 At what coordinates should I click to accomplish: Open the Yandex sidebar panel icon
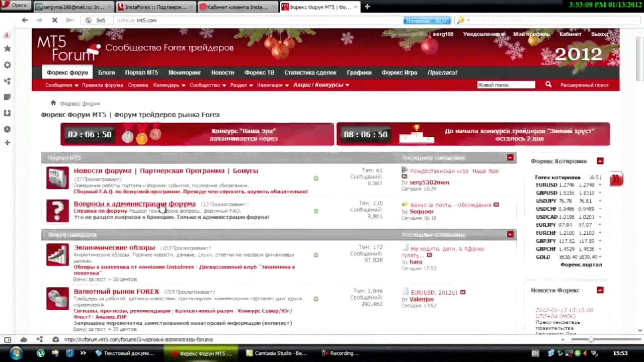7,35
